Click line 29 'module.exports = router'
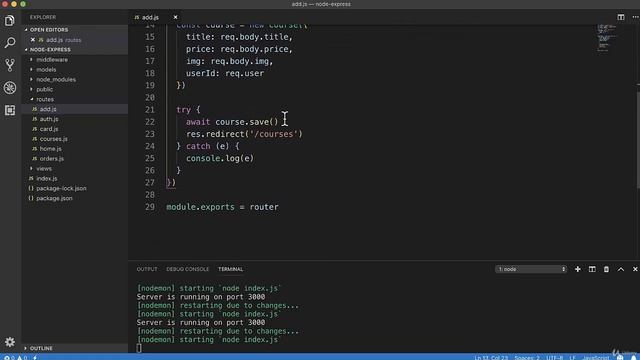This screenshot has width=640, height=360. pos(222,207)
